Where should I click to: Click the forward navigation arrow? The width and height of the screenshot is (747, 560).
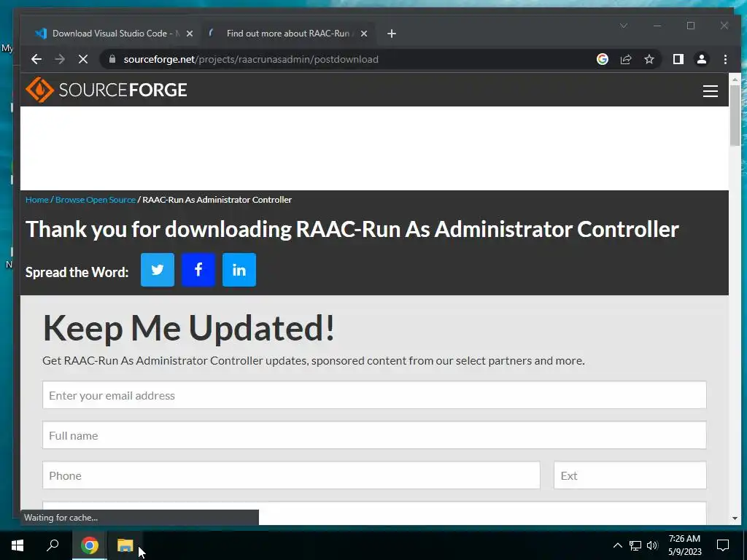[60, 59]
